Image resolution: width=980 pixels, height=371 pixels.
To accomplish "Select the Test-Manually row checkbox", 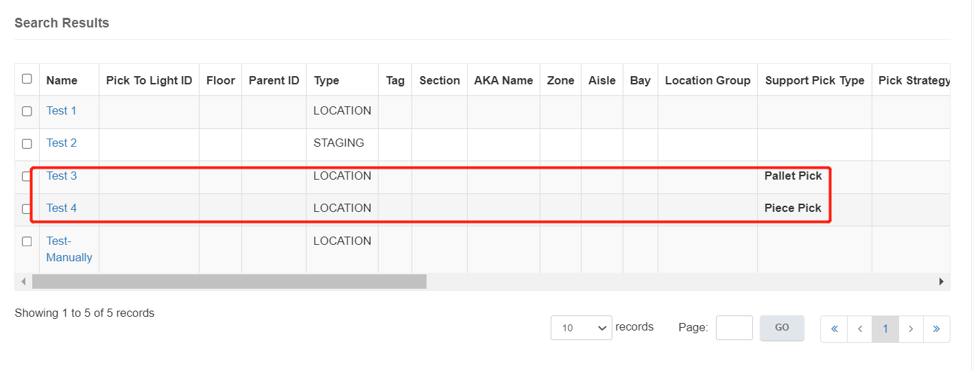I will point(27,241).
